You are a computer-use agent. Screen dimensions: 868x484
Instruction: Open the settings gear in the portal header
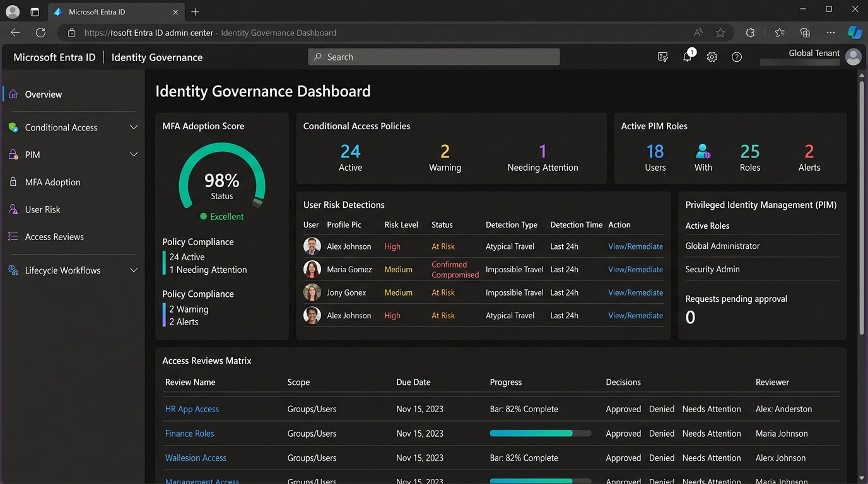click(712, 57)
